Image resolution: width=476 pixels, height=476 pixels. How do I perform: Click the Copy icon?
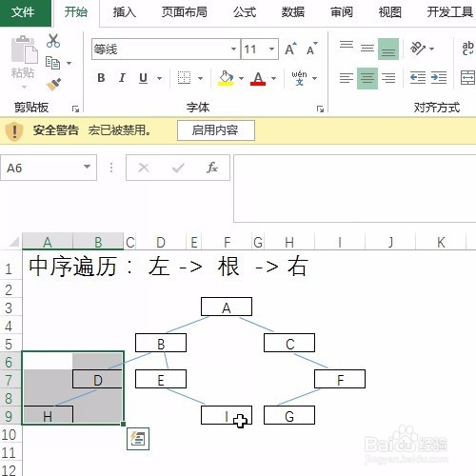52,63
